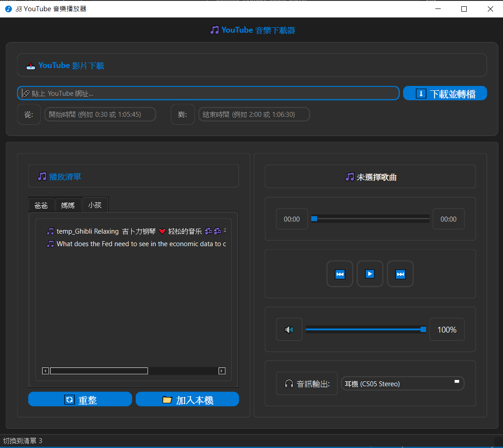
Task: Click the music note icon beside 播放清單
Action: pos(42,177)
